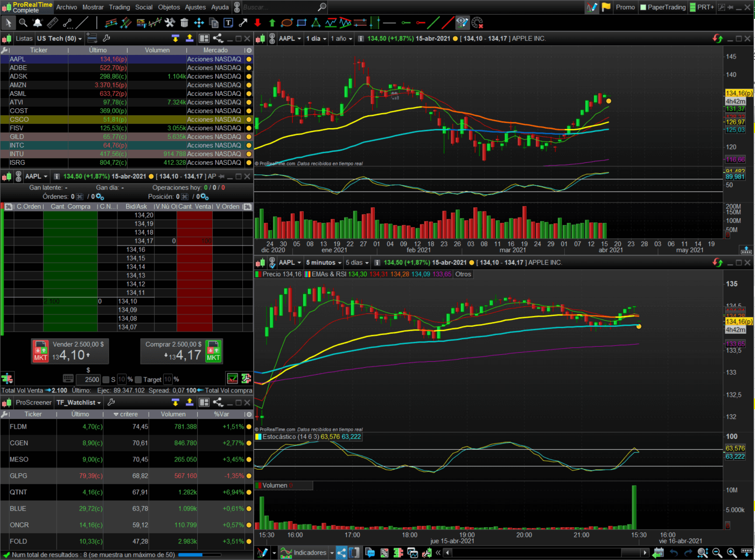755x560 pixels.
Task: Click the zoom out magnifier in bottom toolbar
Action: 717,552
